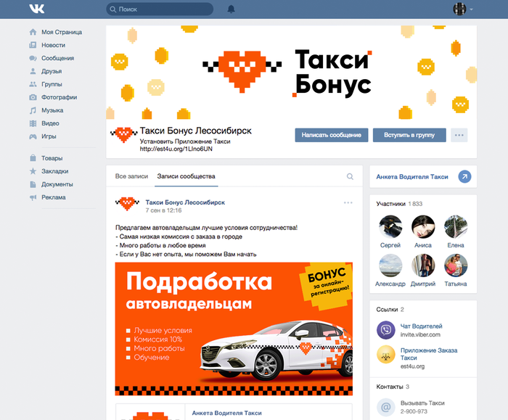Open the three-dot group actions menu
Screen dimensions: 508x420
coord(459,135)
